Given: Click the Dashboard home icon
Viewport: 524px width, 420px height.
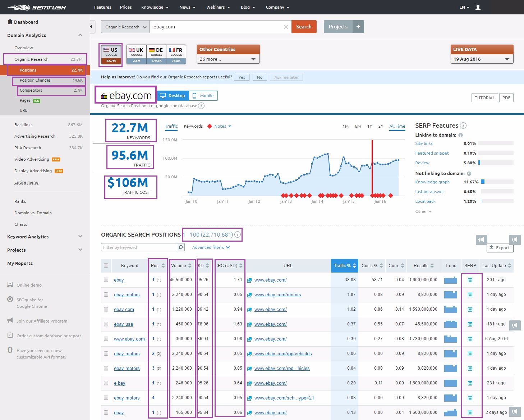Looking at the screenshot, I should point(10,22).
